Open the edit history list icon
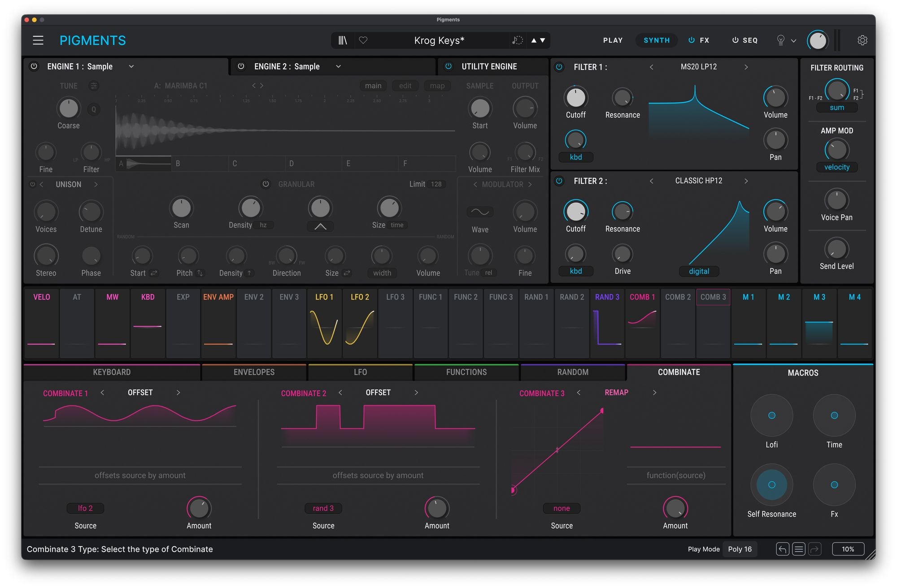The height and width of the screenshot is (588, 897). point(799,549)
